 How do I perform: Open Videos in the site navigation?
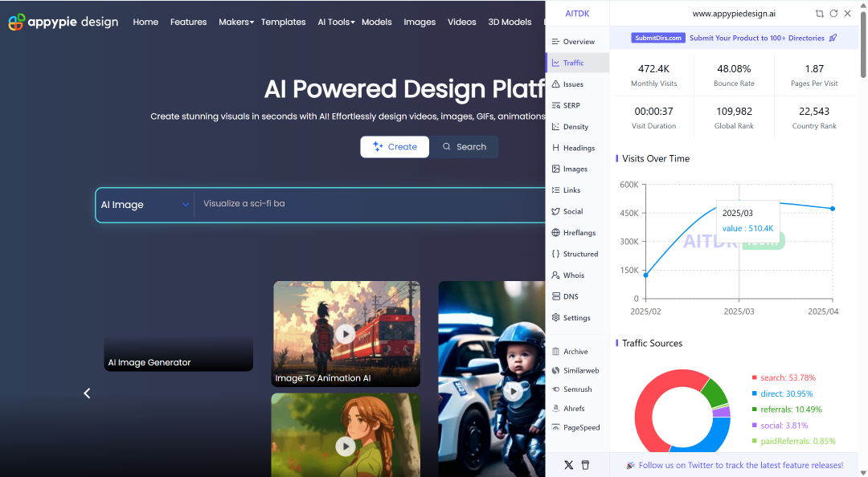[x=461, y=22]
